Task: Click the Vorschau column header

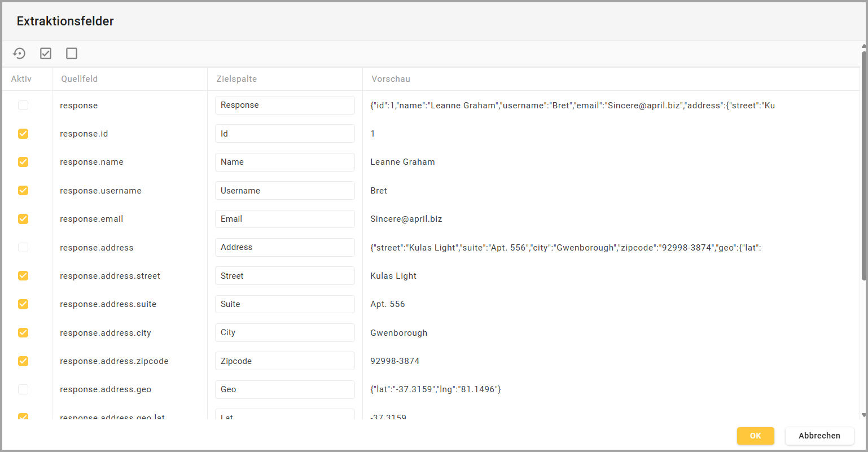Action: click(x=391, y=79)
